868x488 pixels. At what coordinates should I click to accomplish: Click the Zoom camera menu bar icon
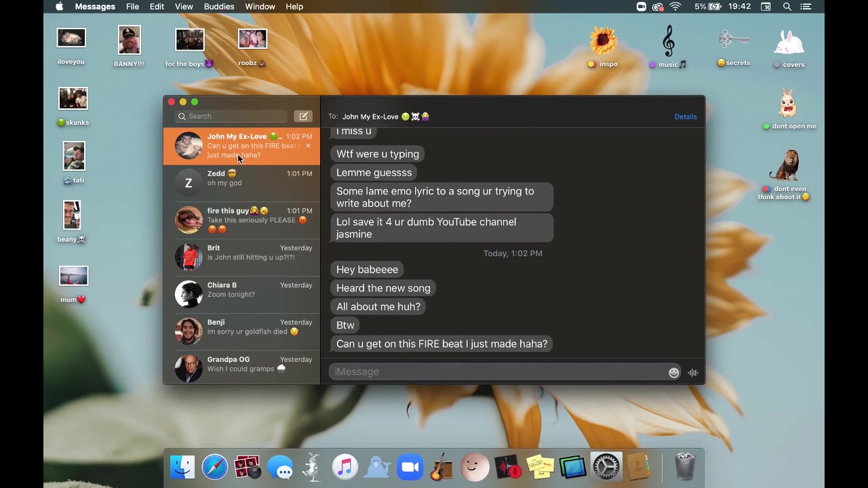(x=642, y=6)
